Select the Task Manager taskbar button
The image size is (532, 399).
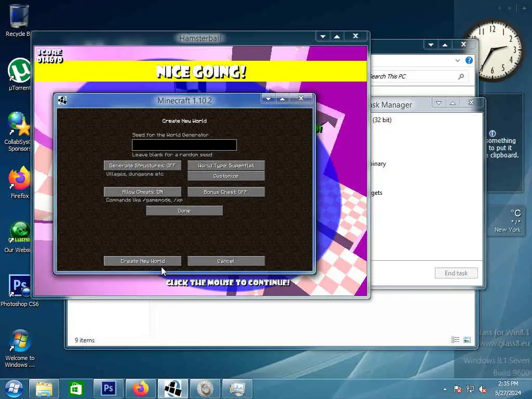tap(237, 389)
